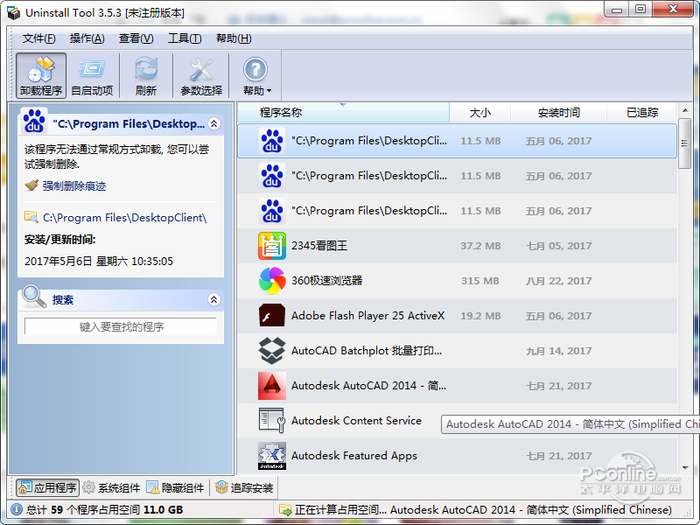This screenshot has width=700, height=525.
Task: Open 参数选择 preferences tool
Action: [x=201, y=75]
